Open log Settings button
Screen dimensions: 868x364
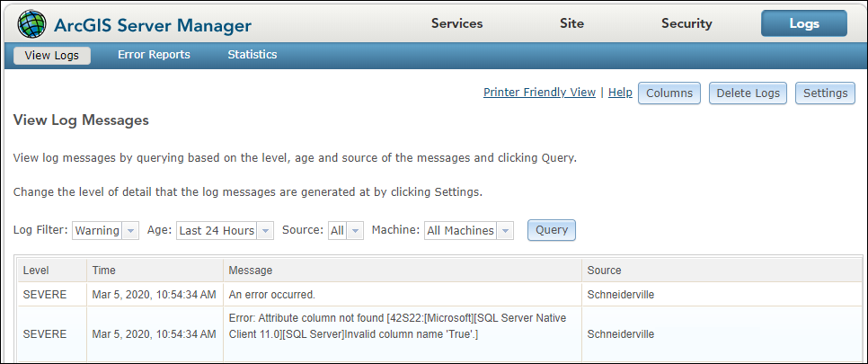(825, 93)
